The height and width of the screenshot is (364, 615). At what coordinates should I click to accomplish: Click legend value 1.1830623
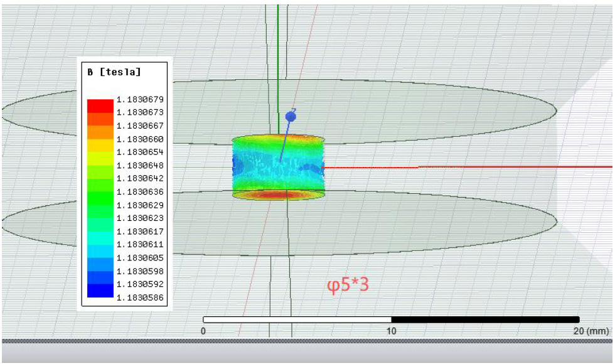(140, 218)
